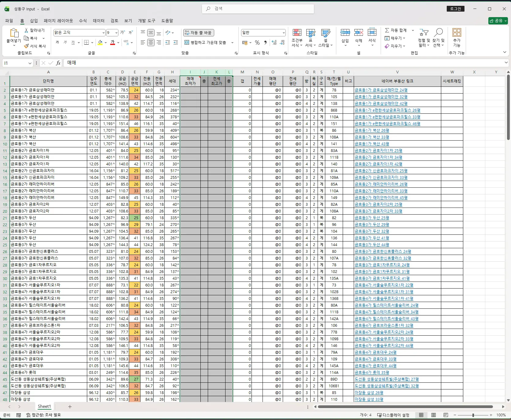The width and height of the screenshot is (511, 420).
Task: Open Conditional Formatting (조건부 서식)
Action: pyautogui.click(x=297, y=38)
